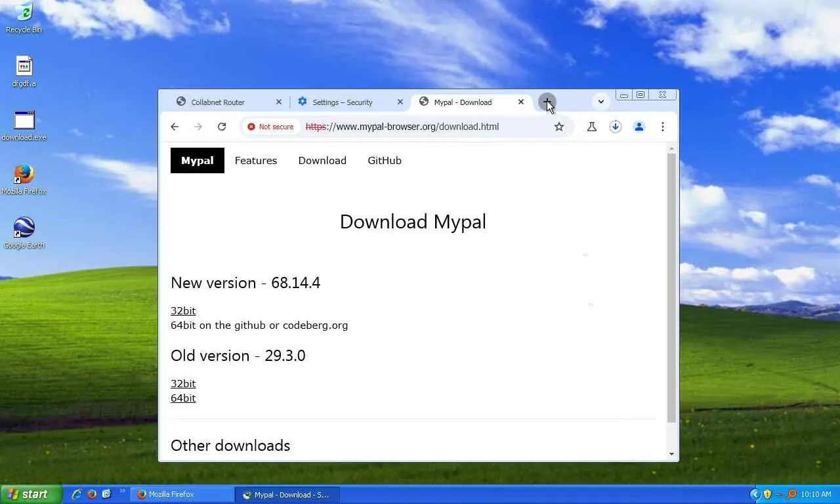Screen dimensions: 840x504
Task: Select the Mozilla Firefox desktop shortcut
Action: click(24, 180)
